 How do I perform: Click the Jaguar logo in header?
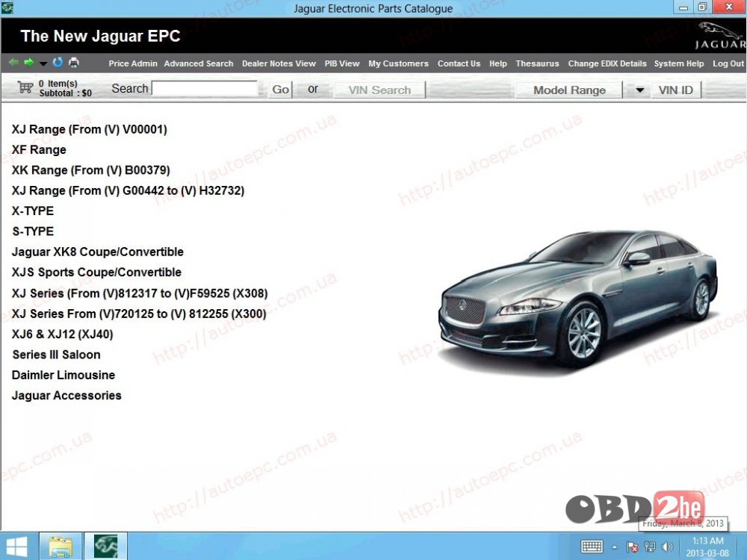(x=721, y=36)
